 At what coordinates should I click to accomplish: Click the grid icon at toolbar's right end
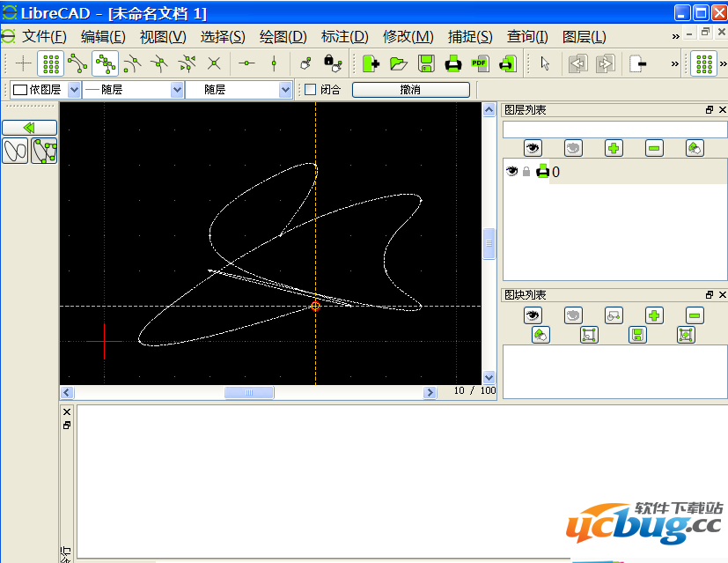[704, 63]
